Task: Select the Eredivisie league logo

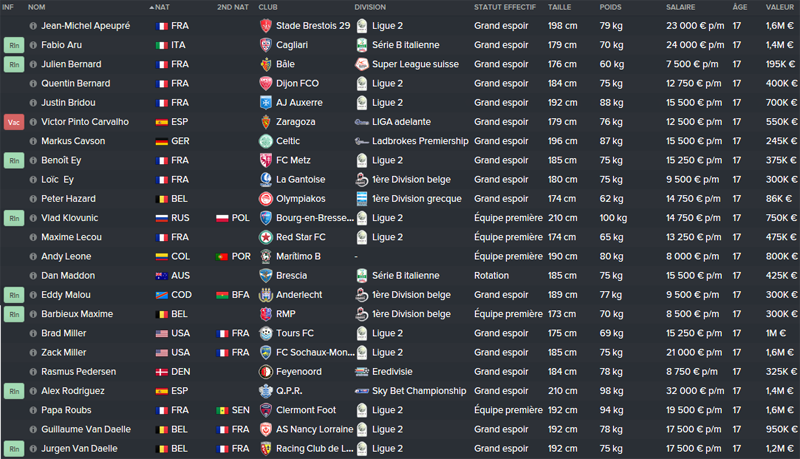Action: tap(362, 372)
